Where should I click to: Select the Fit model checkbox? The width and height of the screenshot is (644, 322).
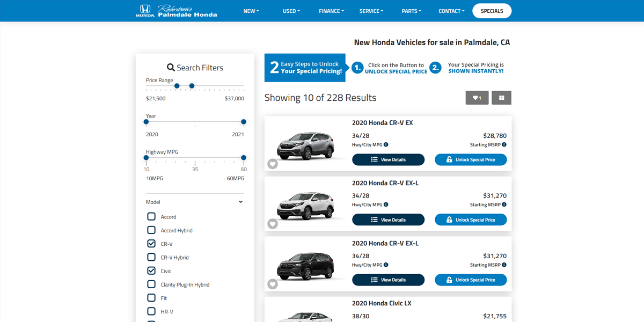[151, 297]
